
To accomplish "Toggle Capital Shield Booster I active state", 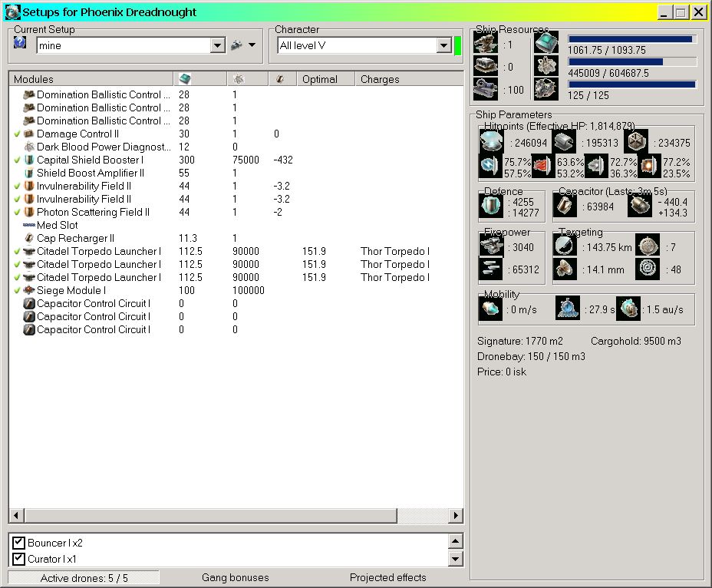I will [17, 160].
